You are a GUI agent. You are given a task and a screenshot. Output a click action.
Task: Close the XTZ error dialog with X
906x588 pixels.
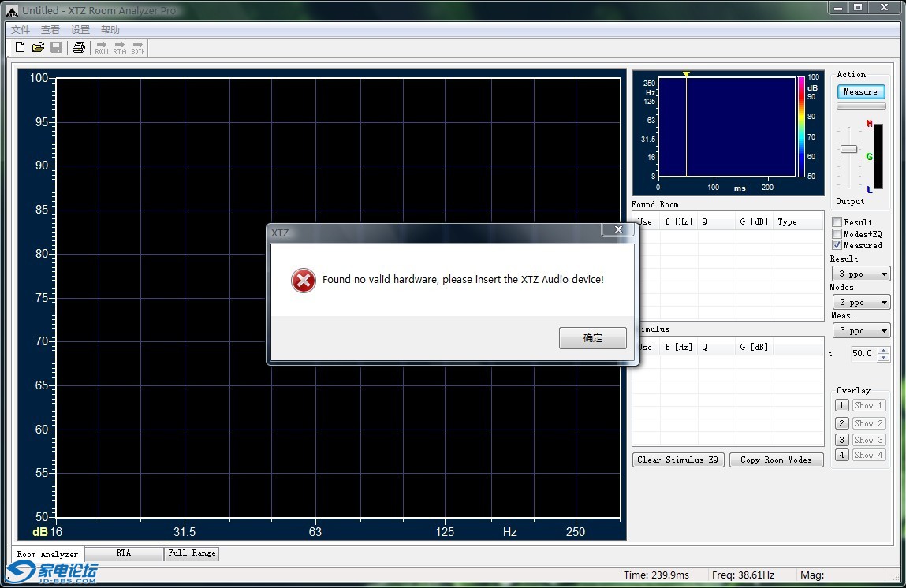617,229
